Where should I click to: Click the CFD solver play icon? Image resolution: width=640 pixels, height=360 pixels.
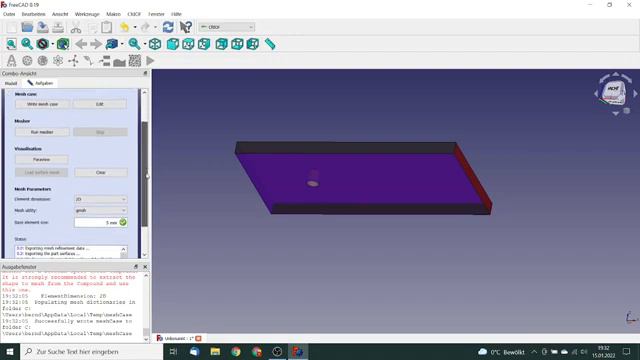click(150, 61)
